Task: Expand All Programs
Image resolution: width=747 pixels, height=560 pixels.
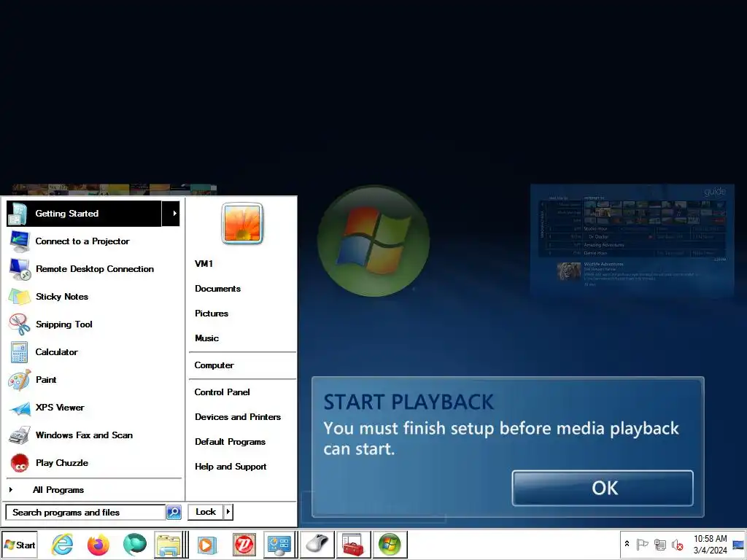Action: [x=58, y=489]
